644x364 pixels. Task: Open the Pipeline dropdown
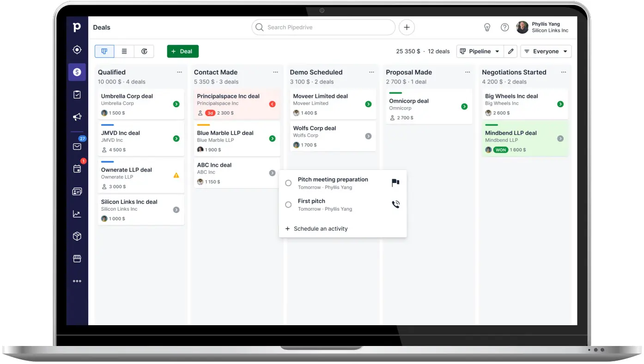[480, 51]
